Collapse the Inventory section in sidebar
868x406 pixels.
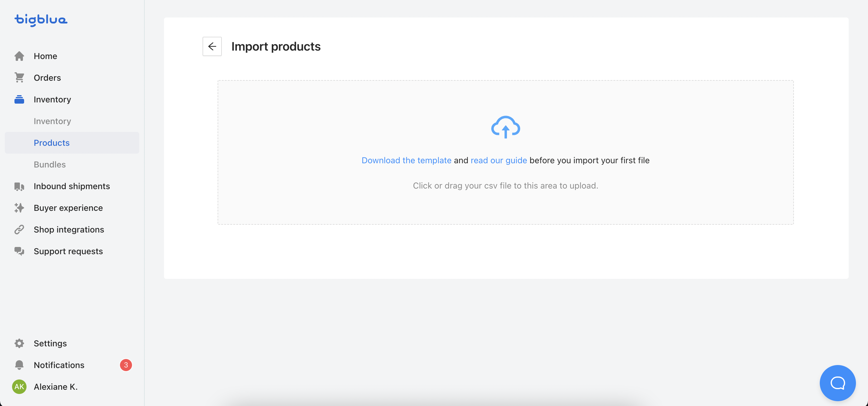click(x=52, y=100)
